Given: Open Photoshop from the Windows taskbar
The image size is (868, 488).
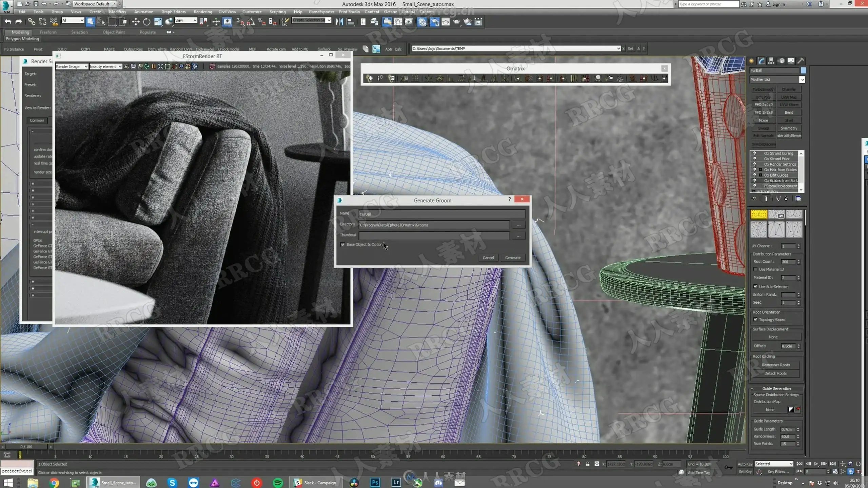Looking at the screenshot, I should click(375, 482).
